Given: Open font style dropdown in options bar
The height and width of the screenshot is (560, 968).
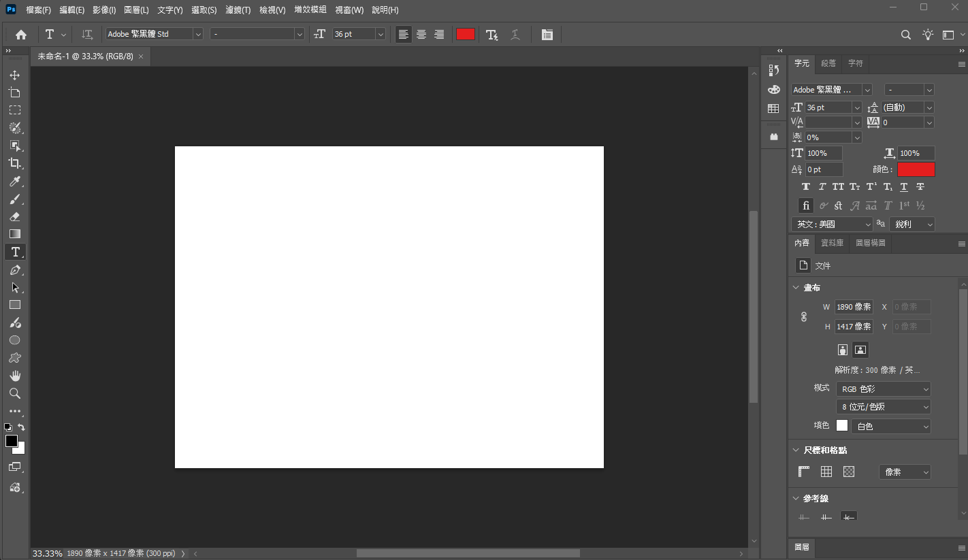Looking at the screenshot, I should click(x=299, y=34).
